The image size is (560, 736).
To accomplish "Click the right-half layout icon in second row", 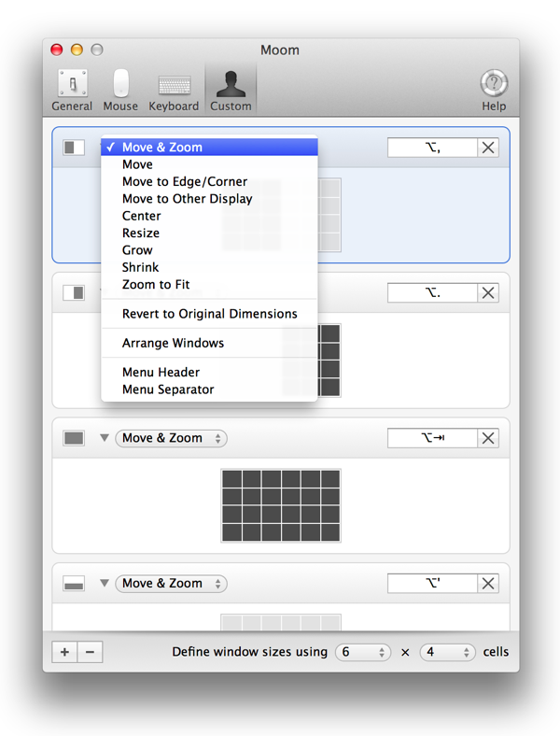I will [x=74, y=293].
